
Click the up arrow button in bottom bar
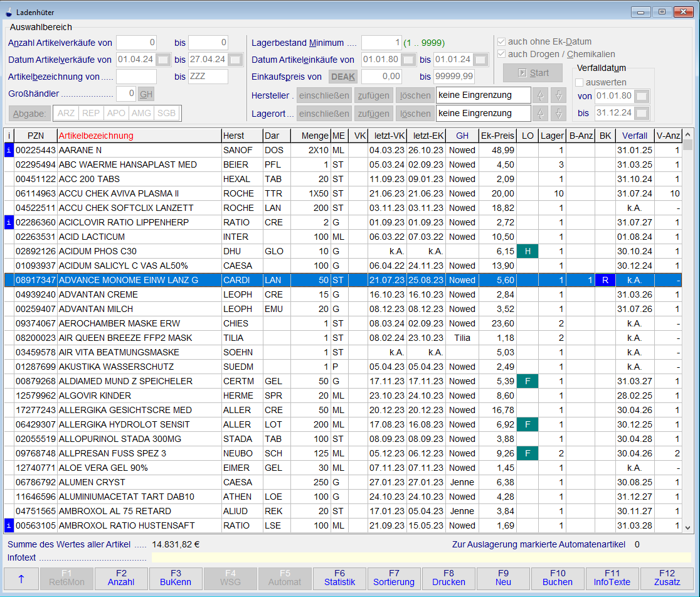click(x=21, y=579)
